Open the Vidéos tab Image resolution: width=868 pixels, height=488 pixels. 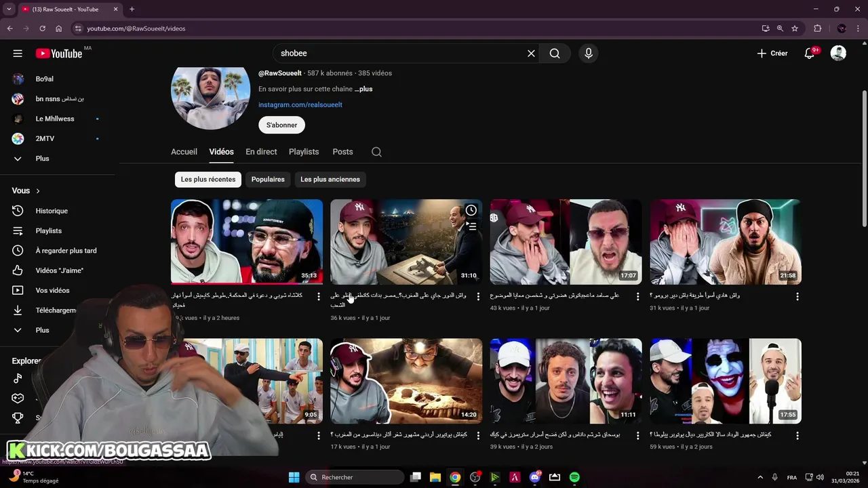[221, 152]
